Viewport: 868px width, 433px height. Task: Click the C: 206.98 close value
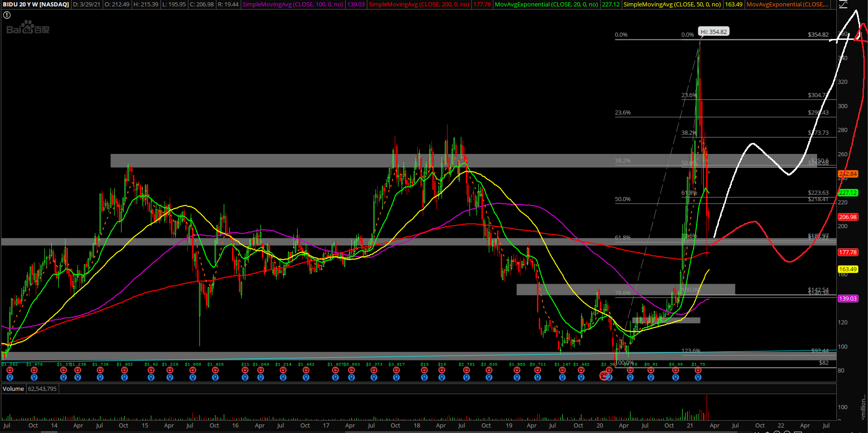202,5
